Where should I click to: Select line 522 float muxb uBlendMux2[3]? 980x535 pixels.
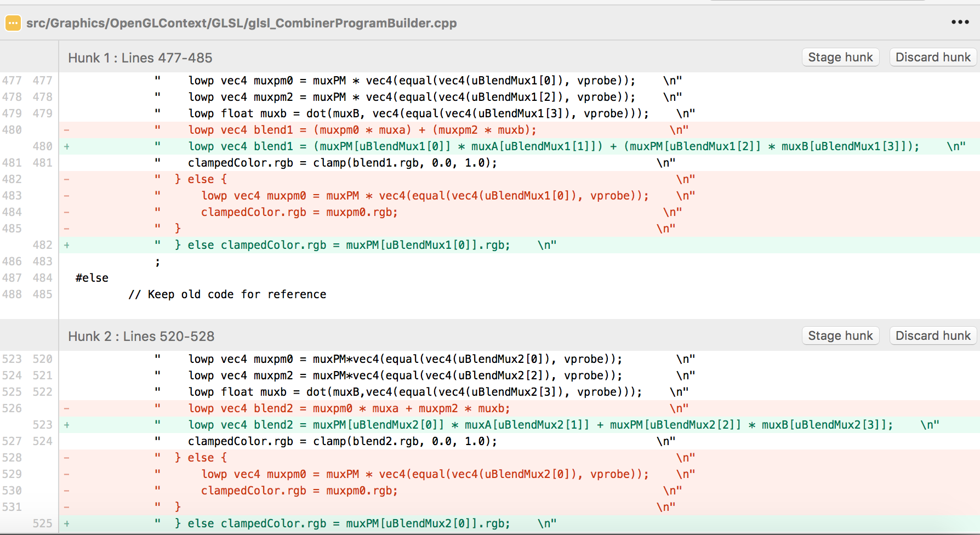pos(519,392)
